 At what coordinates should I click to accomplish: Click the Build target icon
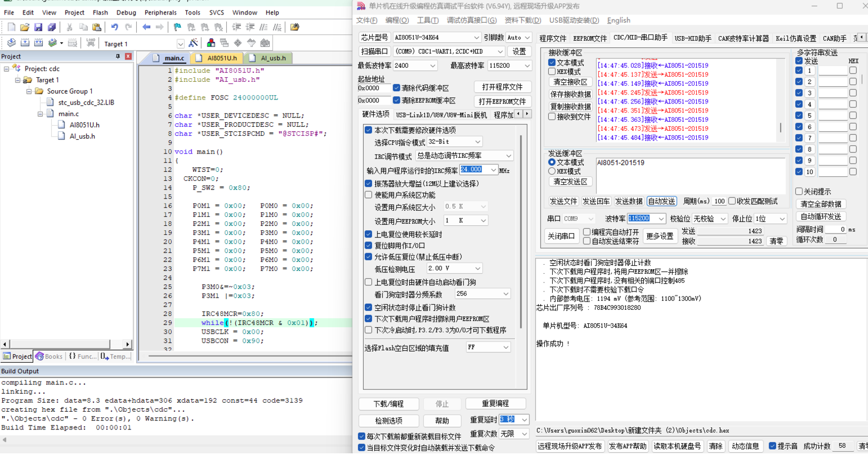(25, 43)
